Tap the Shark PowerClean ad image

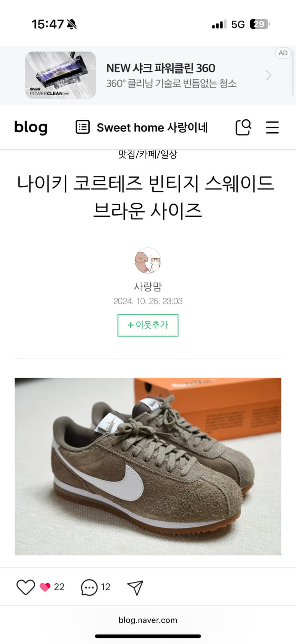(x=60, y=75)
